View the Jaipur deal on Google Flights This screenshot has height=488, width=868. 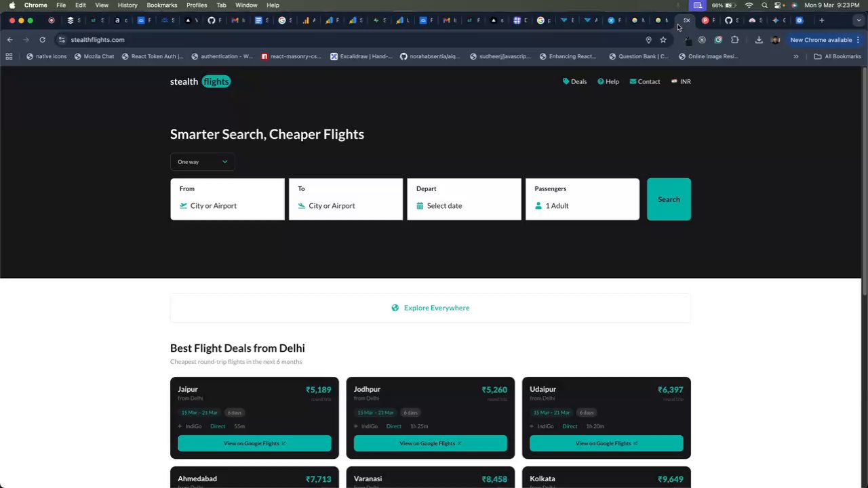click(x=254, y=443)
